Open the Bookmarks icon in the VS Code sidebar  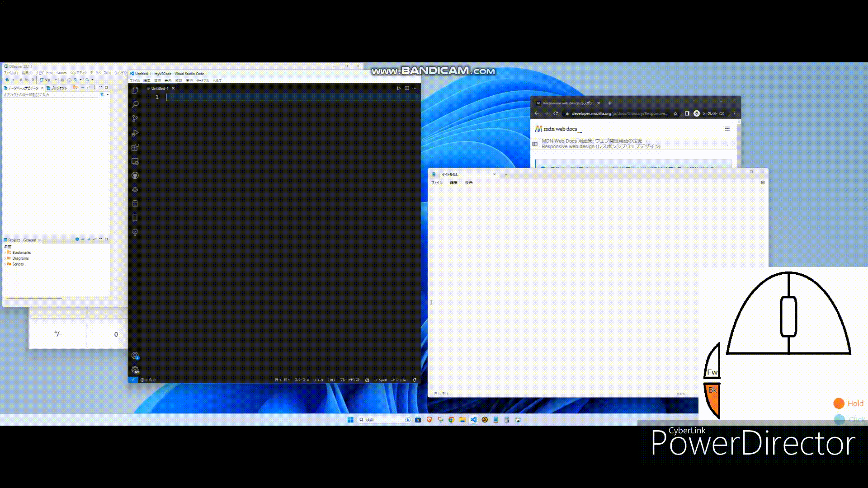point(135,218)
